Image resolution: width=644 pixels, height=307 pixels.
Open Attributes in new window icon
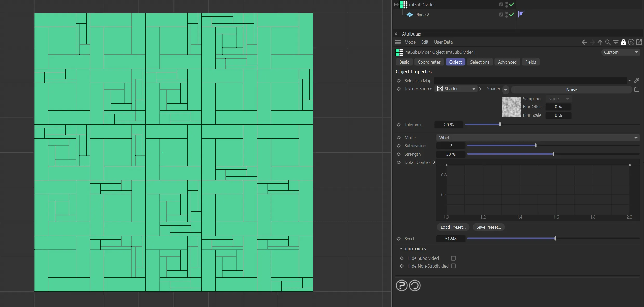pos(639,42)
